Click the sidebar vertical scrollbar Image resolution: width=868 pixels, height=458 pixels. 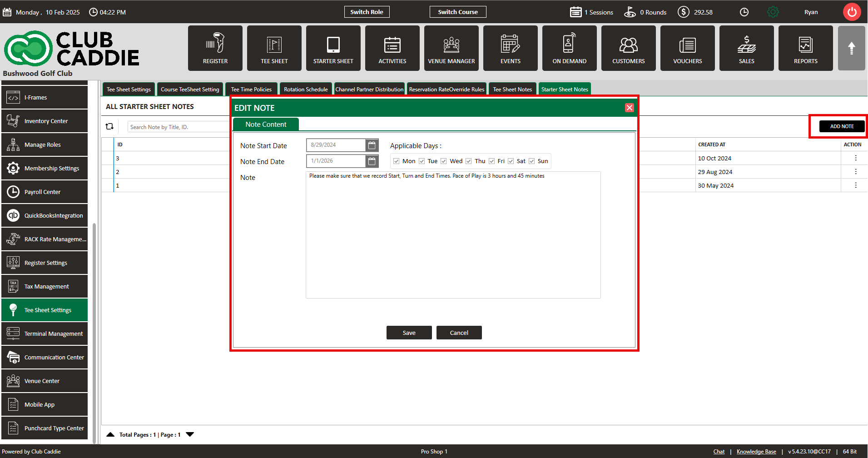pyautogui.click(x=94, y=332)
